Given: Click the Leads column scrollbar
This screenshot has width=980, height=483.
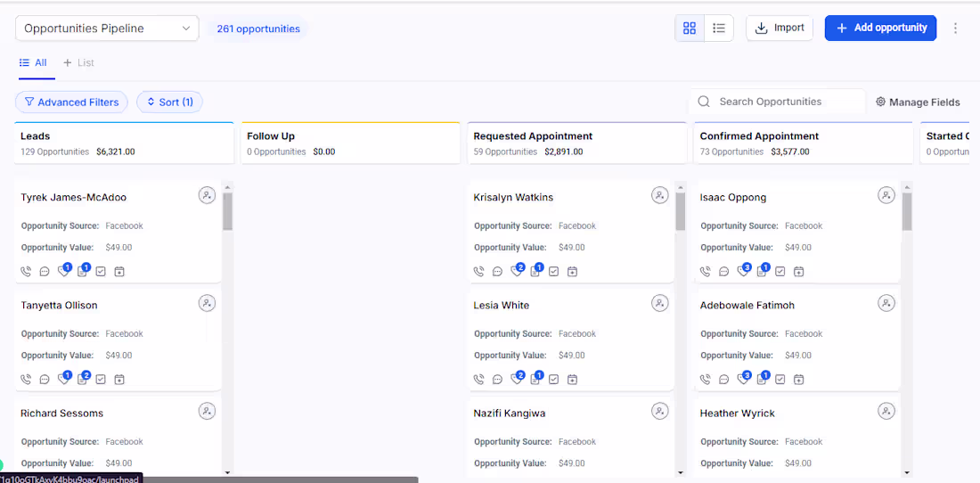Looking at the screenshot, I should 227,214.
